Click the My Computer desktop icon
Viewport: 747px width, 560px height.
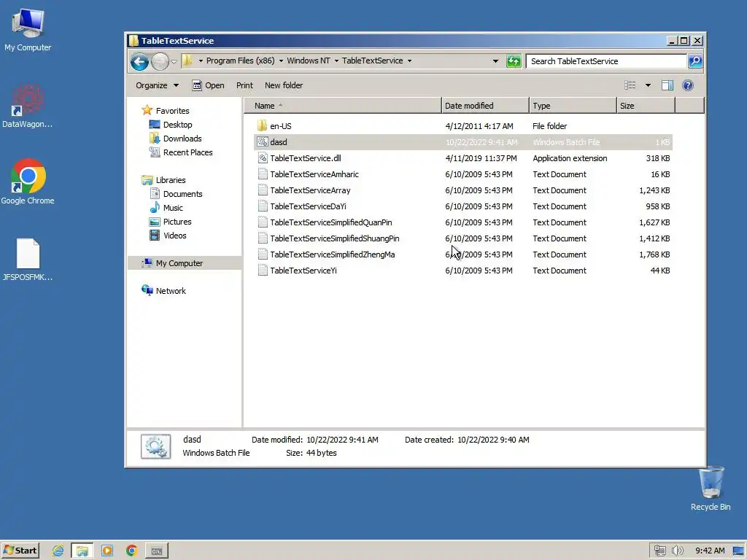tap(28, 29)
